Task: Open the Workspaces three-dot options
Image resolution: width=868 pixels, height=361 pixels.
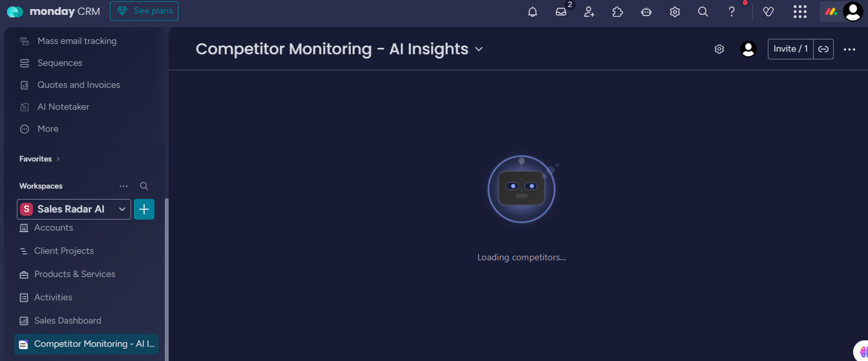Action: pyautogui.click(x=123, y=186)
